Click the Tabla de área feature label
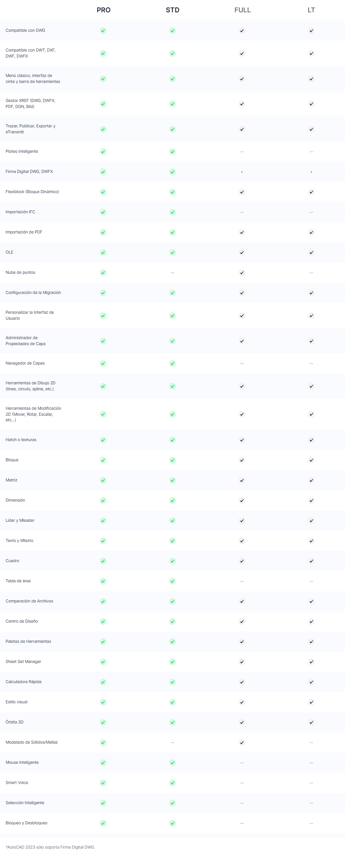The image size is (345, 868). (18, 581)
